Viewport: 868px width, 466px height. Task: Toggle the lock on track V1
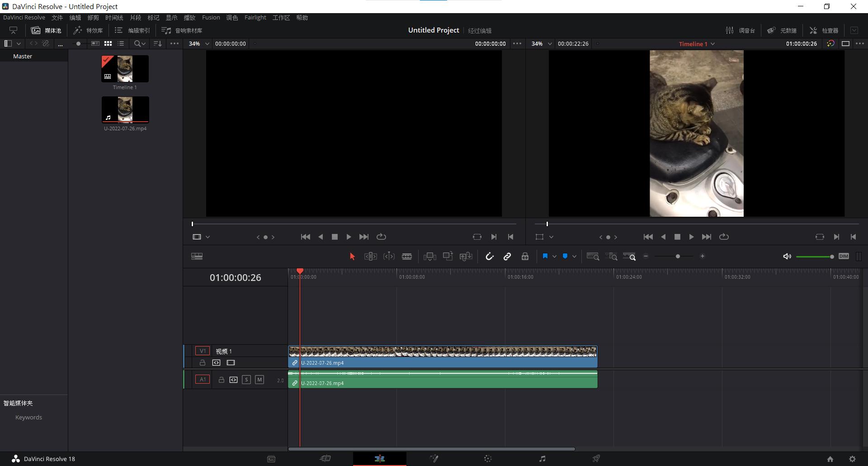click(x=202, y=362)
